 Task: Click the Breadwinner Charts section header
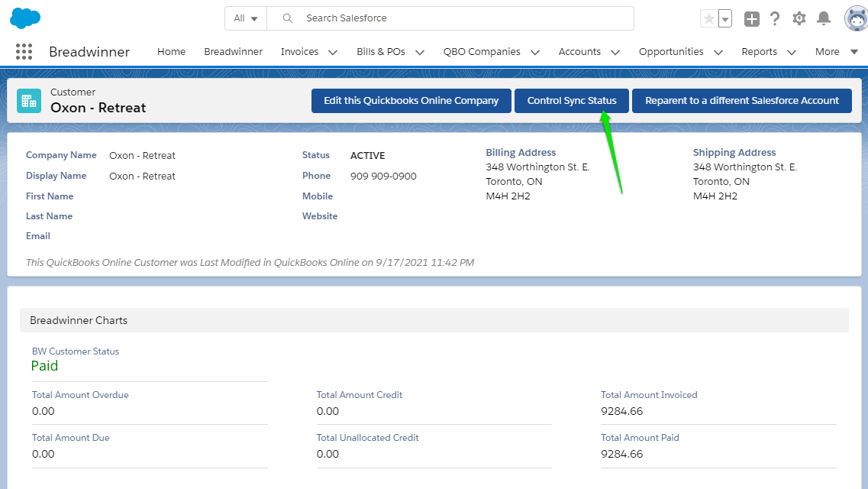point(434,320)
